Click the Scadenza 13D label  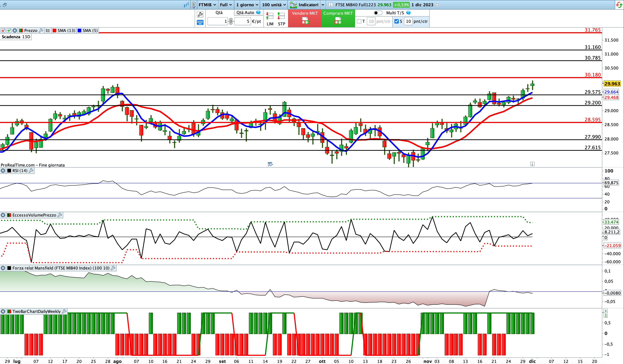click(16, 37)
